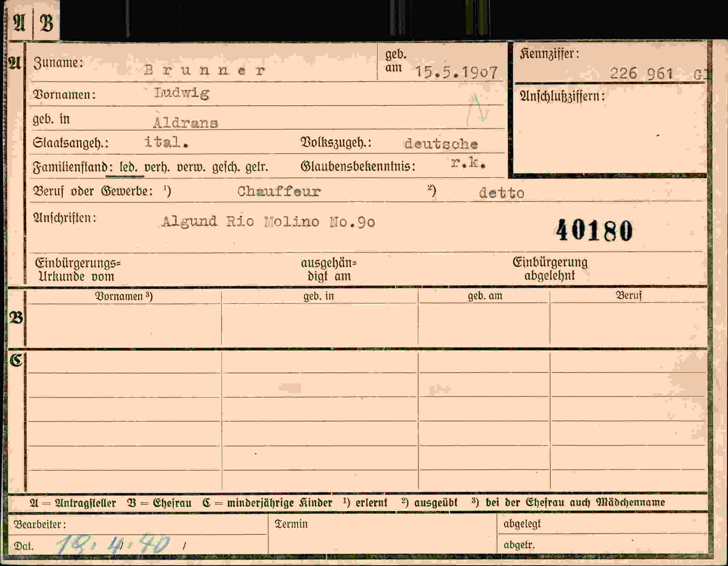Click the 'Anschlußziffern:' label
Screen dimensions: 728x566
pos(562,97)
